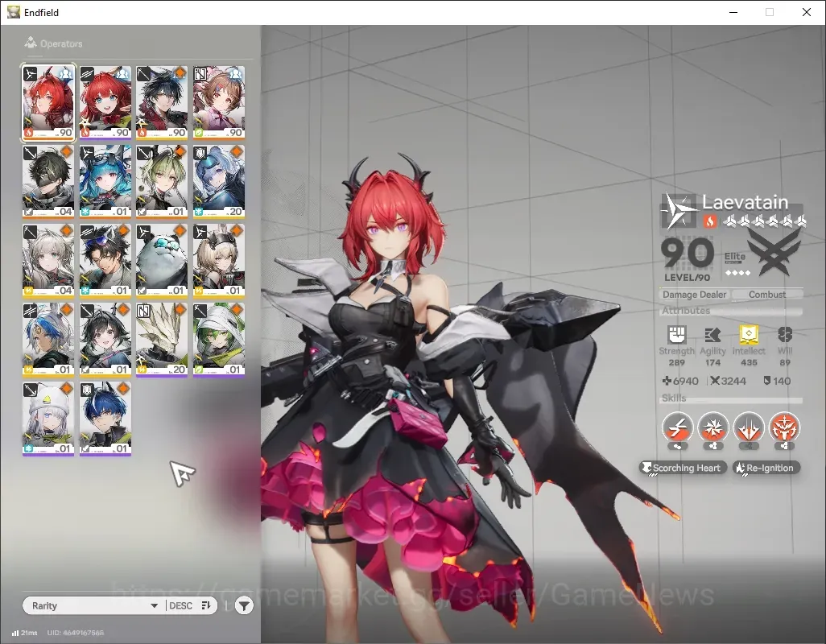Click the LEVEL/90 text
This screenshot has height=644, width=826.
coord(687,278)
